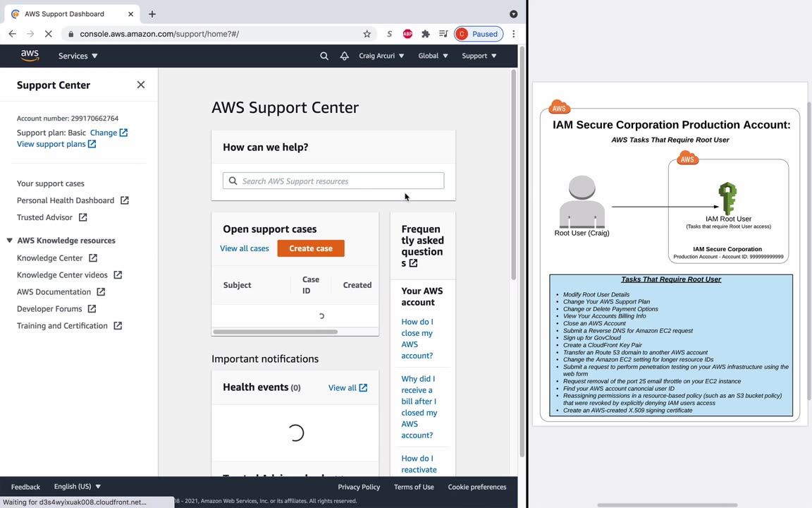This screenshot has width=812, height=508.
Task: Click the S extension icon in the toolbar
Action: click(x=389, y=34)
